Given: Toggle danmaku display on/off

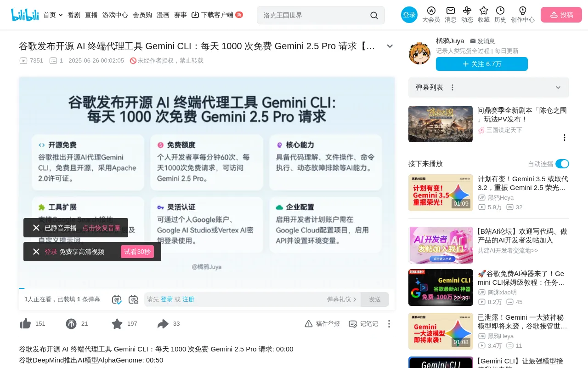Looking at the screenshot, I should pyautogui.click(x=117, y=299).
